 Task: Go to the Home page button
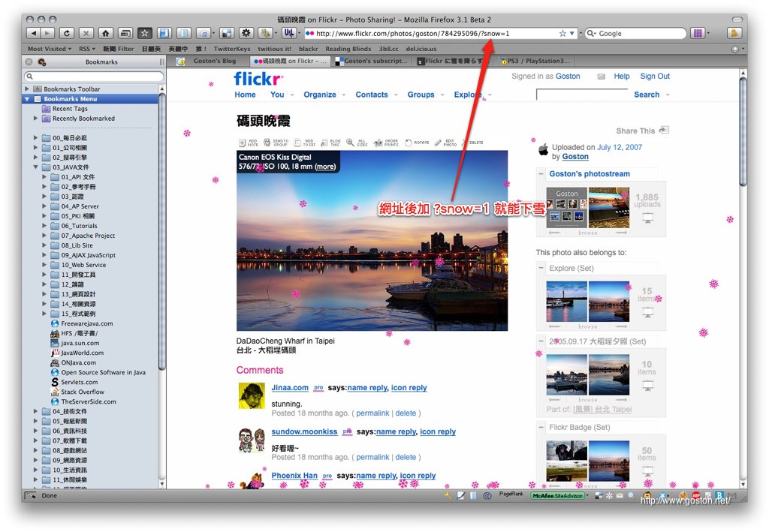click(105, 33)
